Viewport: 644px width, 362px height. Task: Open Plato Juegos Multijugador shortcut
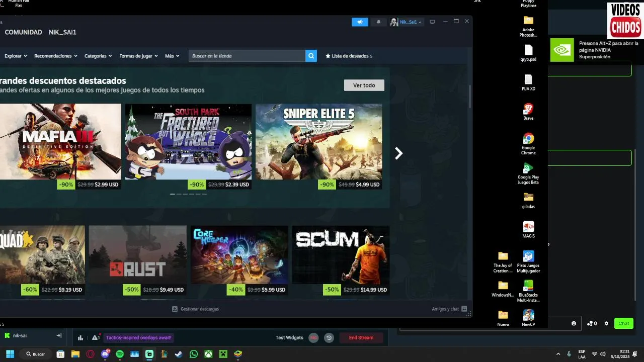tap(528, 262)
